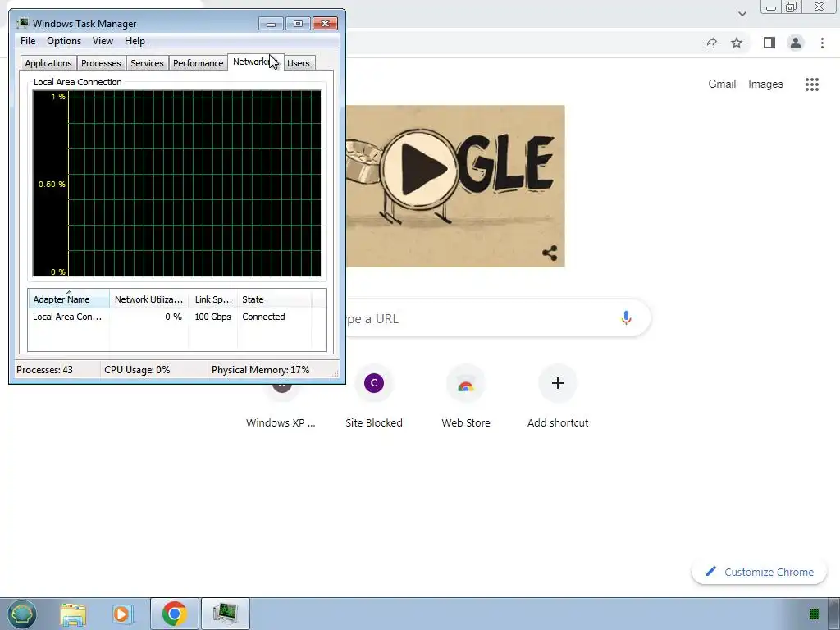Click the 0 % network utilization cell
The width and height of the screenshot is (840, 630).
(x=173, y=317)
